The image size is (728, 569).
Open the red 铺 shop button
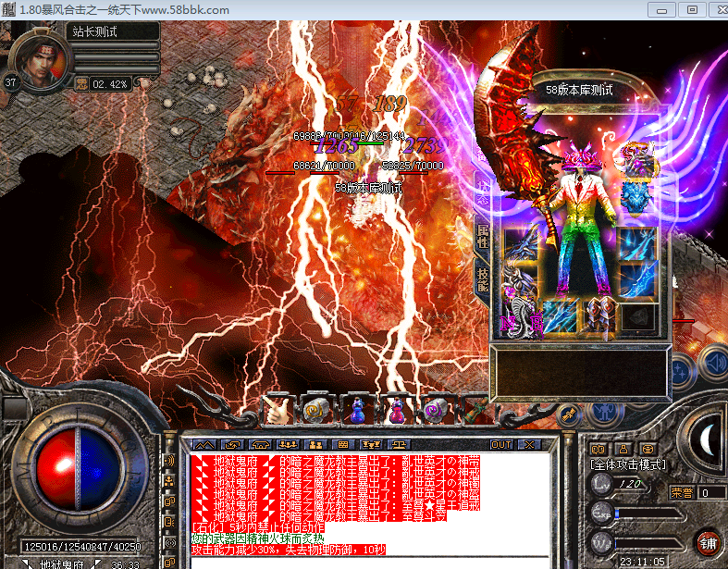pos(708,542)
